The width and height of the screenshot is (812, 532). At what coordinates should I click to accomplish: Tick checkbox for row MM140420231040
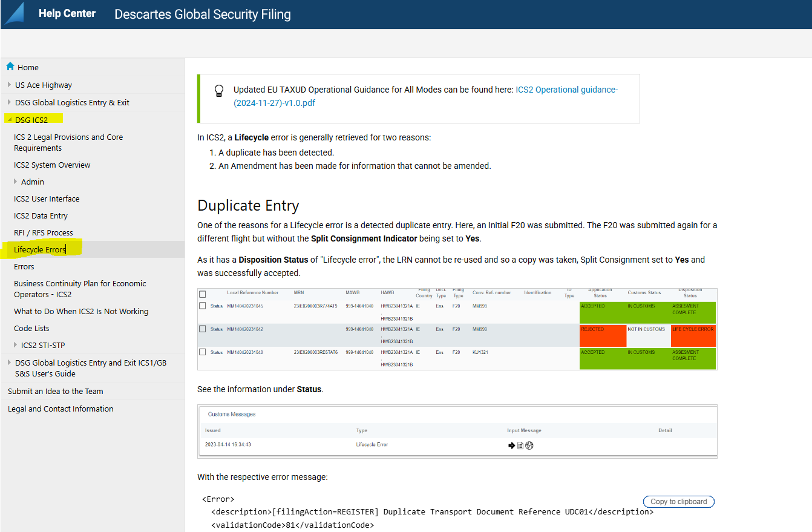[203, 352]
